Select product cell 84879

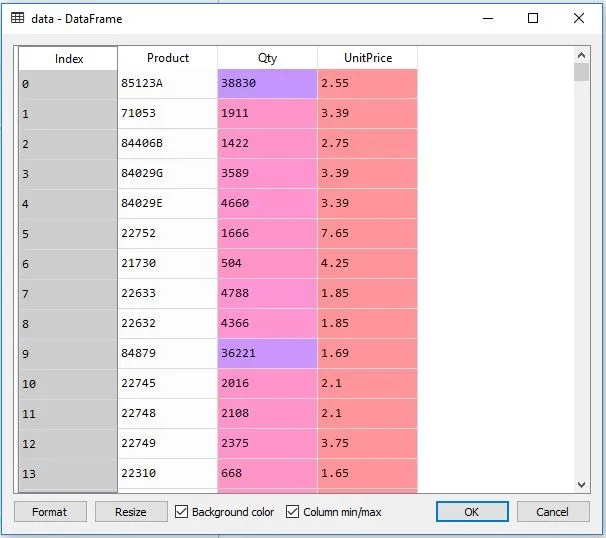coord(168,353)
